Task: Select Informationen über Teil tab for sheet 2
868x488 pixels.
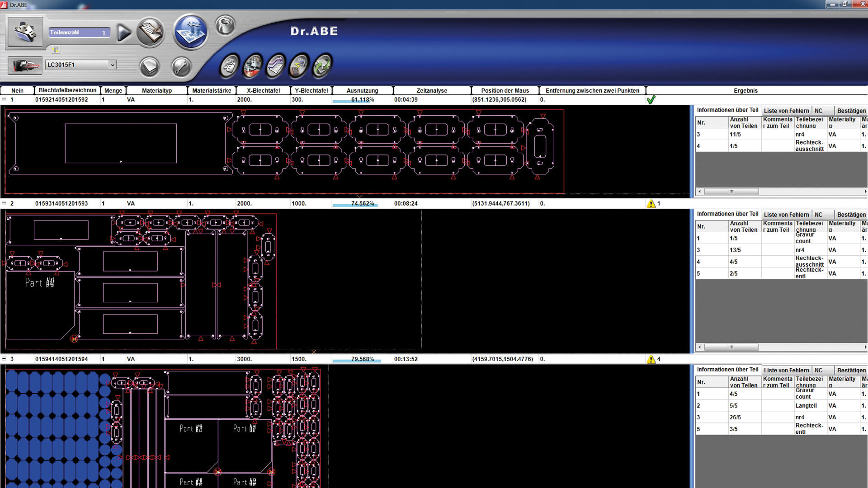Action: (727, 214)
